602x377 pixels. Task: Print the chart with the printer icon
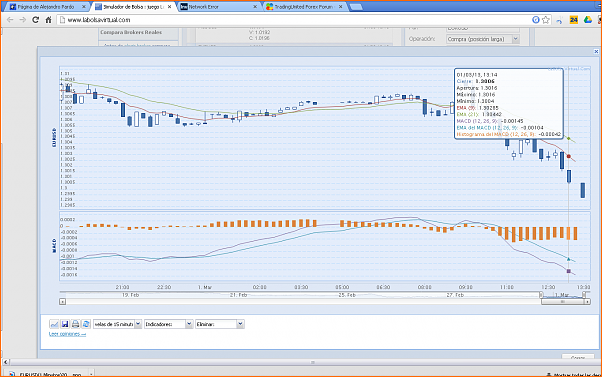point(75,324)
